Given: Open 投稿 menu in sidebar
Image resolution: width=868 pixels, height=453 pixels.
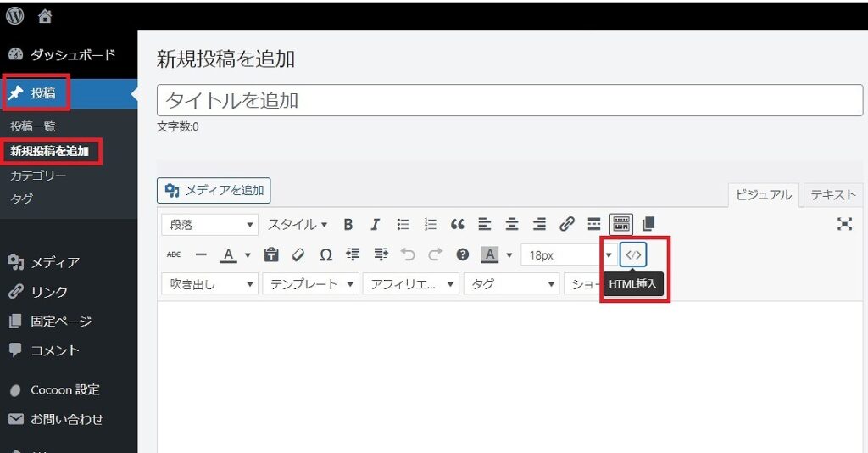Looking at the screenshot, I should click(x=69, y=93).
